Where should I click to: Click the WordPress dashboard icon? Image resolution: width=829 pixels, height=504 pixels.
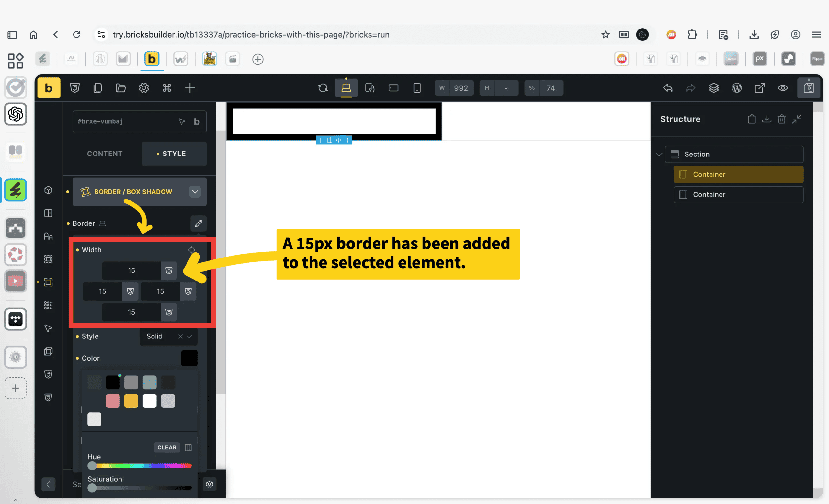[736, 88]
